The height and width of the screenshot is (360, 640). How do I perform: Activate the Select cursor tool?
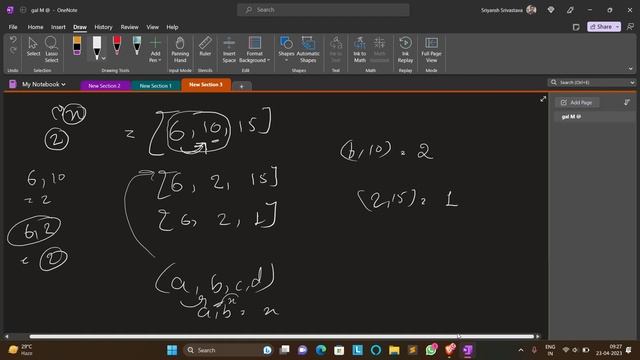tap(33, 46)
